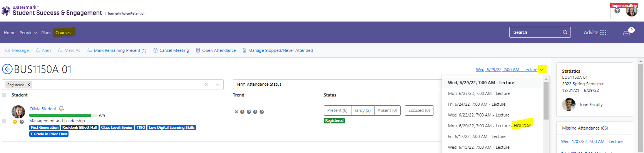
Task: Open the impersonated user avatar menu
Action: (632, 11)
